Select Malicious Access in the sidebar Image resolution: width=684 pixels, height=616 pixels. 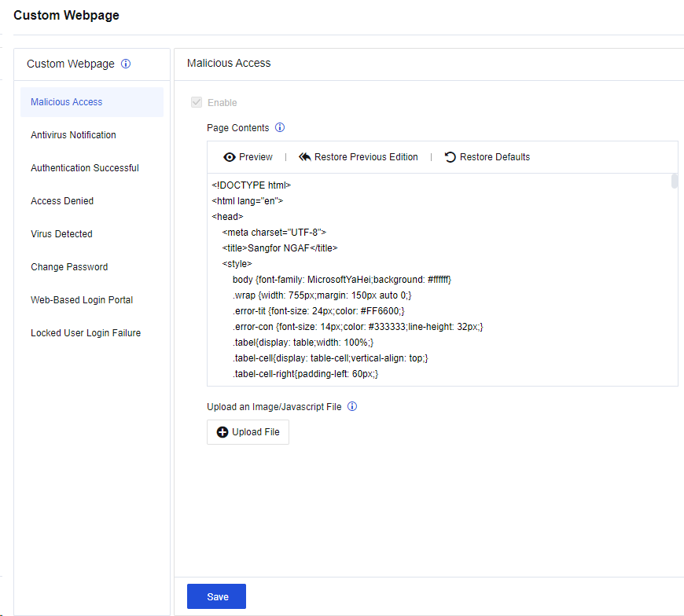point(67,102)
